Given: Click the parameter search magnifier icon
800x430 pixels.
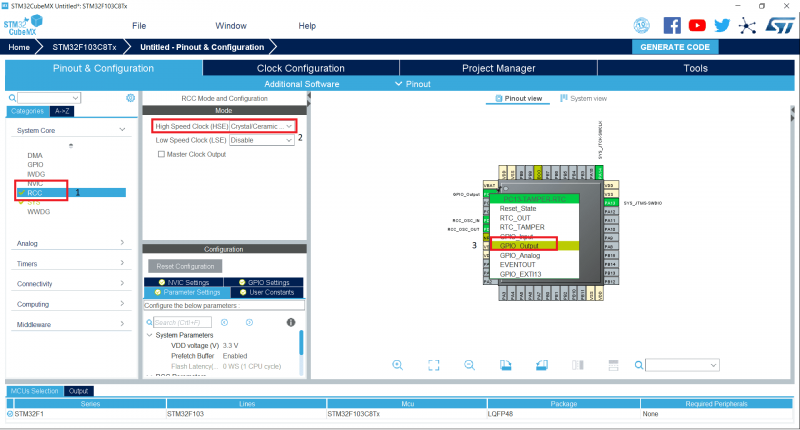Looking at the screenshot, I should (149, 322).
